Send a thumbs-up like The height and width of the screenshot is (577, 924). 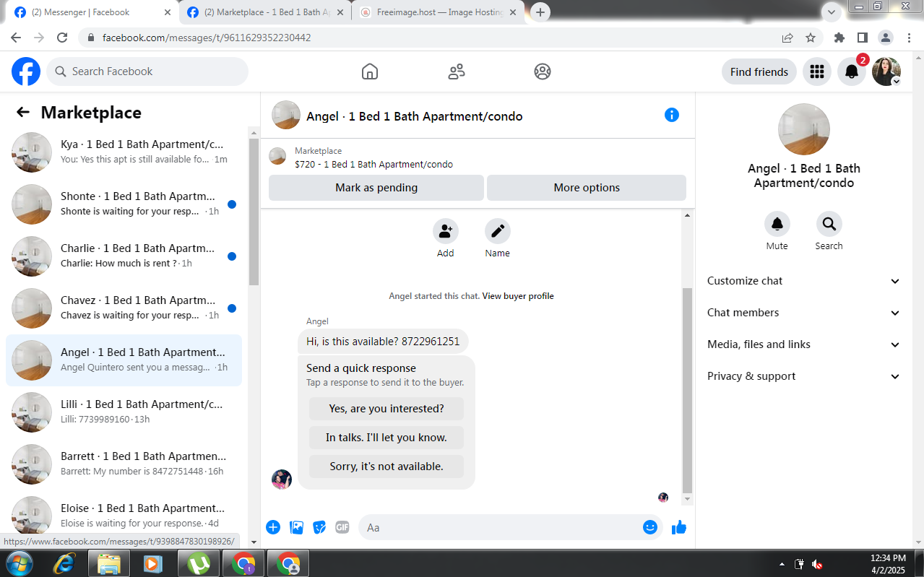pos(679,527)
